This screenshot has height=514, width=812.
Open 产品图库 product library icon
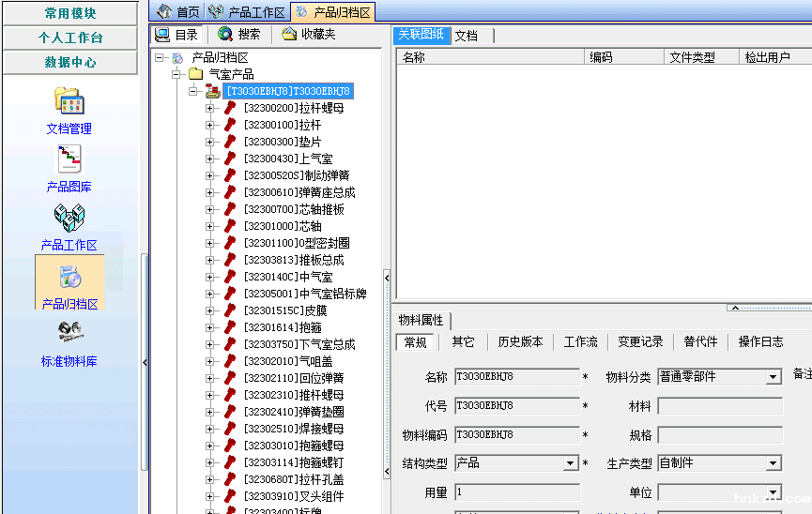click(69, 159)
